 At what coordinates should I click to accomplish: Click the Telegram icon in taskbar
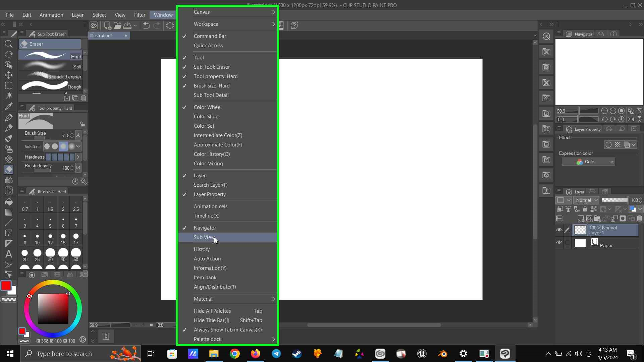click(x=276, y=354)
